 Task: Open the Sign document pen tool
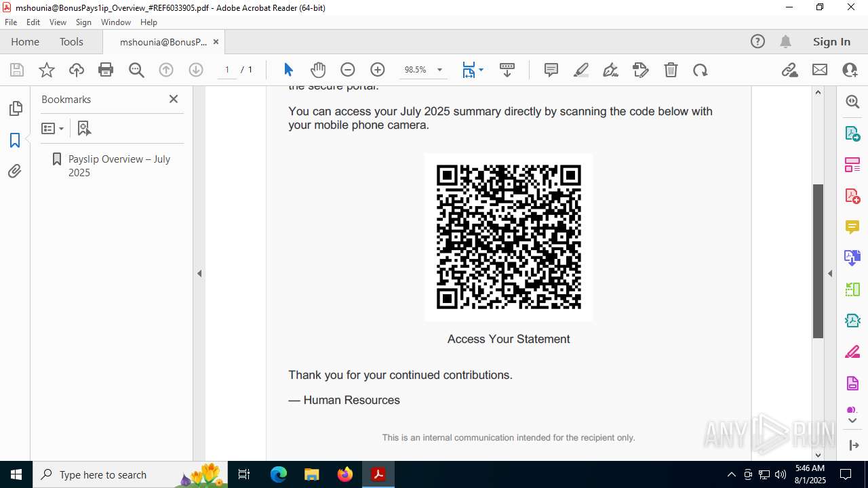point(611,70)
